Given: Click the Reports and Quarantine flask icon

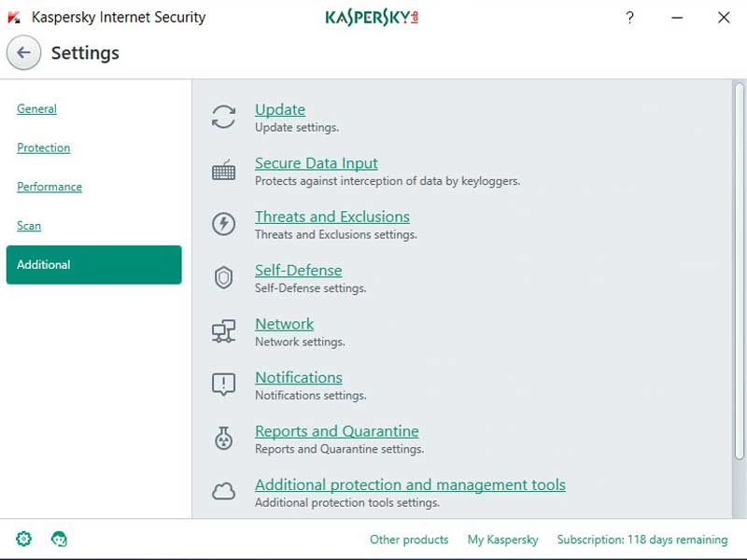Looking at the screenshot, I should [223, 439].
